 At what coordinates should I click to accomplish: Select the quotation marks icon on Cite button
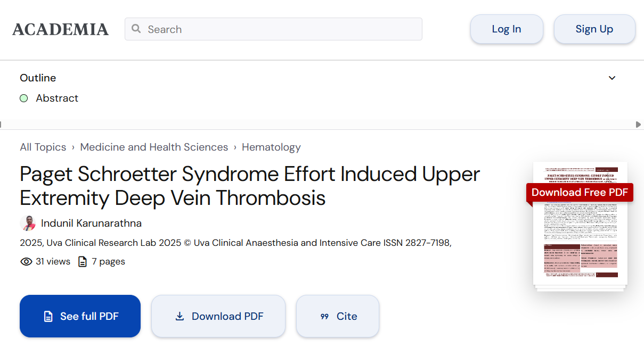click(324, 316)
